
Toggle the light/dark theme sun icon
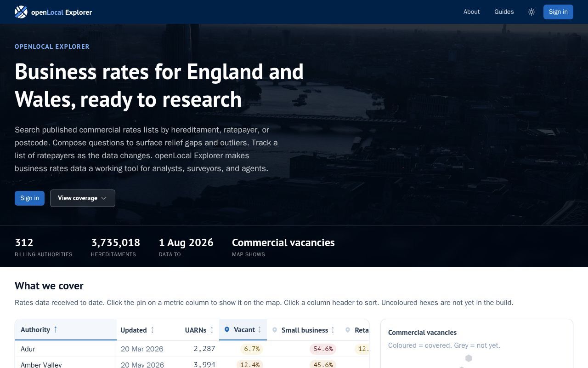click(x=531, y=12)
